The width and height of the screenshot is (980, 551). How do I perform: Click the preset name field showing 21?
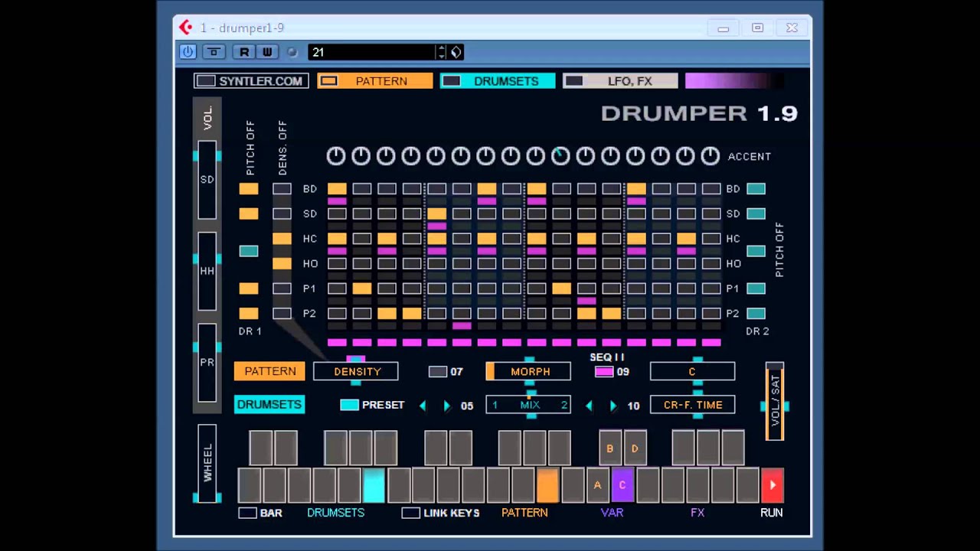pyautogui.click(x=372, y=52)
